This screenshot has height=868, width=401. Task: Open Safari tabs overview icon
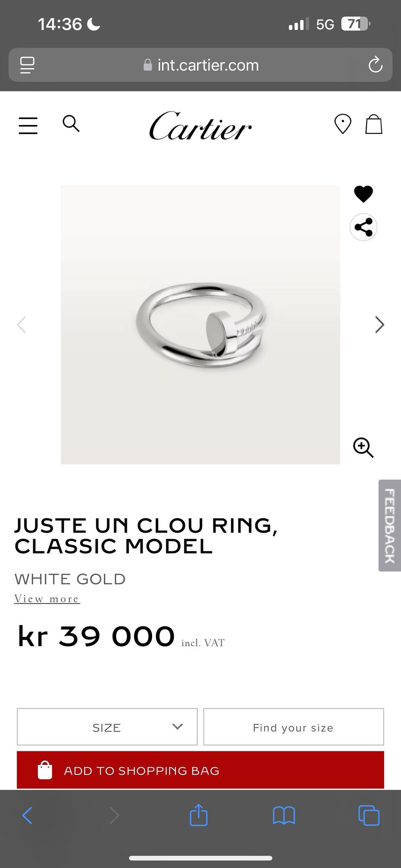tap(369, 815)
